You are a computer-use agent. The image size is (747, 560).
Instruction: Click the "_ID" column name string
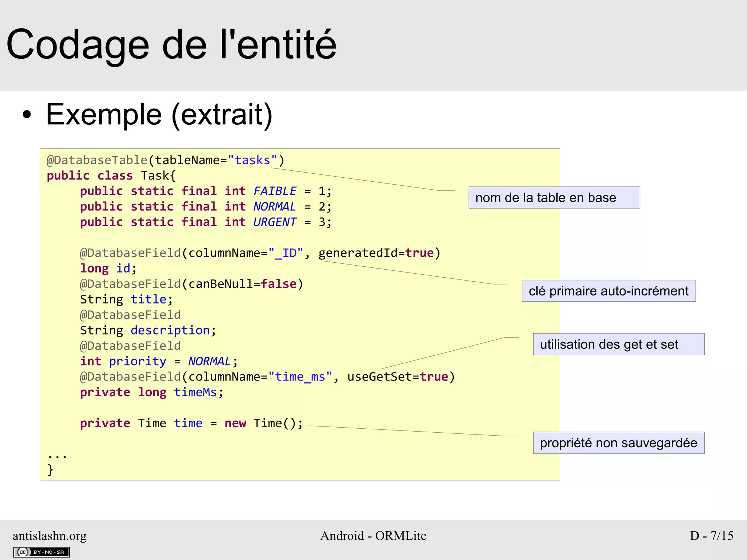pyautogui.click(x=286, y=253)
